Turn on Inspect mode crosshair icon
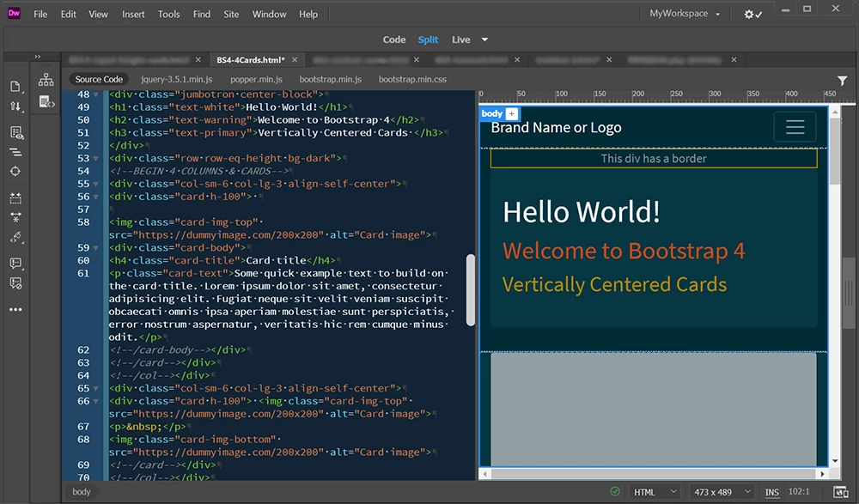 coord(15,172)
